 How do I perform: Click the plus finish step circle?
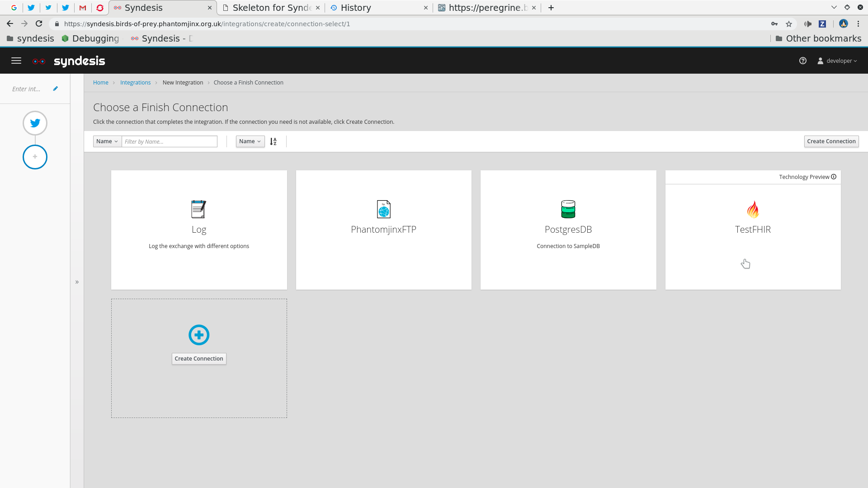(35, 157)
